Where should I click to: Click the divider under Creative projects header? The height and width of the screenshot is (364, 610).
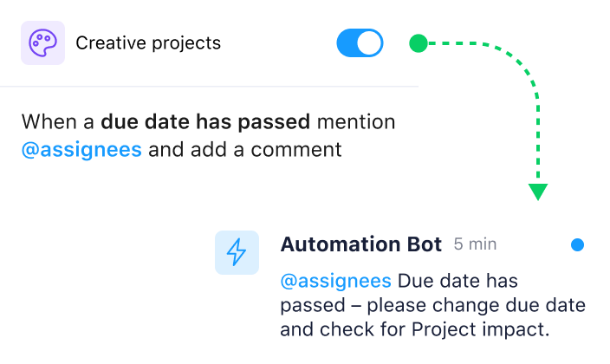[208, 87]
